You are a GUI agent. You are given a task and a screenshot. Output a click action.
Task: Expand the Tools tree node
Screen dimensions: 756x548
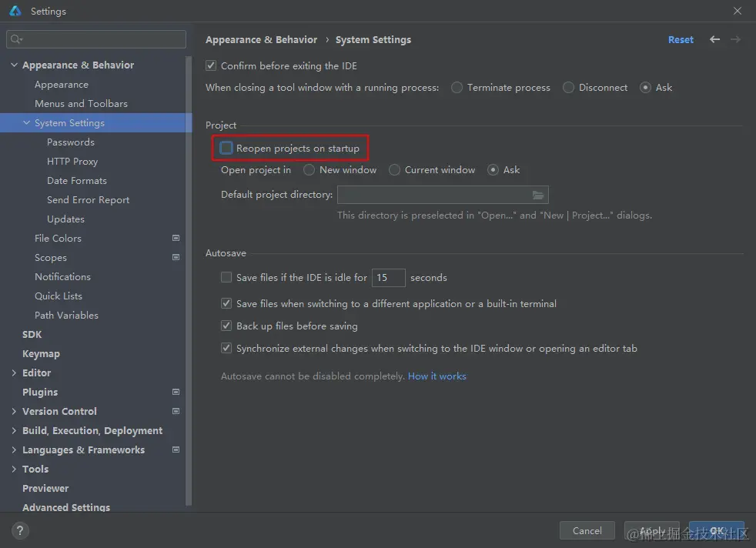pos(14,469)
